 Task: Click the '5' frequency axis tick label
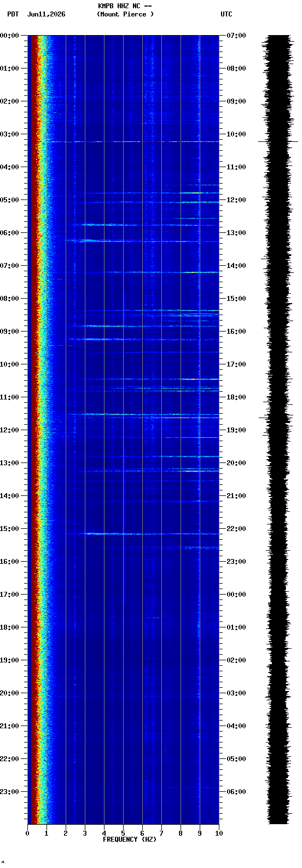[123, 833]
